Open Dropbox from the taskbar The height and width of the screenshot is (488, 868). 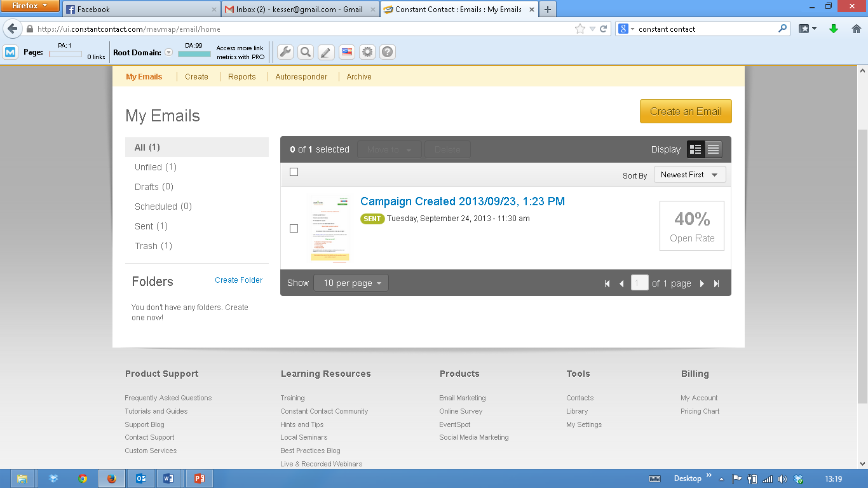(x=53, y=478)
